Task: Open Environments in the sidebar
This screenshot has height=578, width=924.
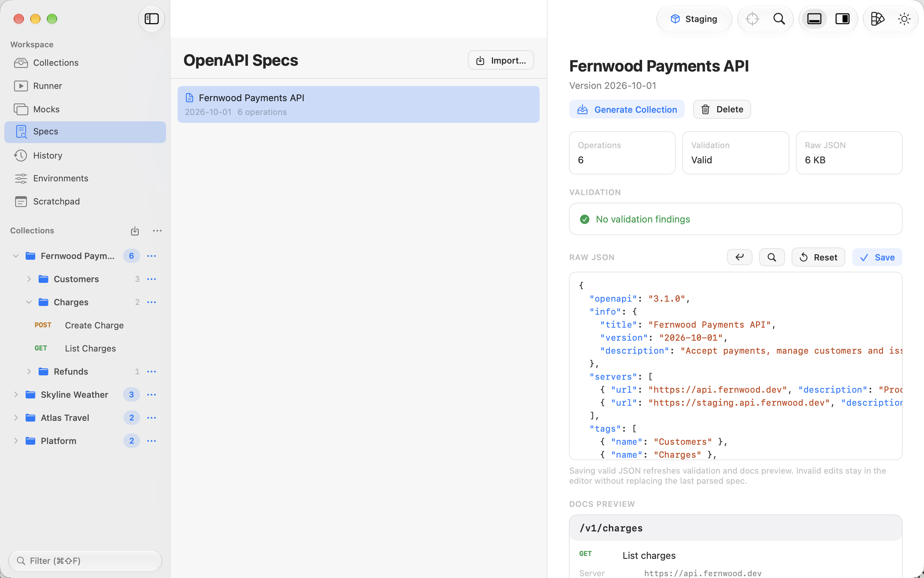Action: pos(85,178)
